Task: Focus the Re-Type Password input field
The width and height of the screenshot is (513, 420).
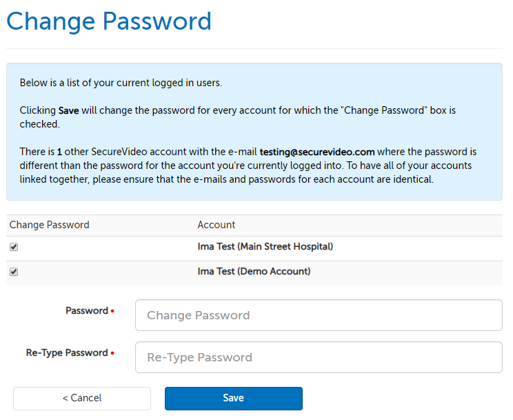Action: [319, 357]
